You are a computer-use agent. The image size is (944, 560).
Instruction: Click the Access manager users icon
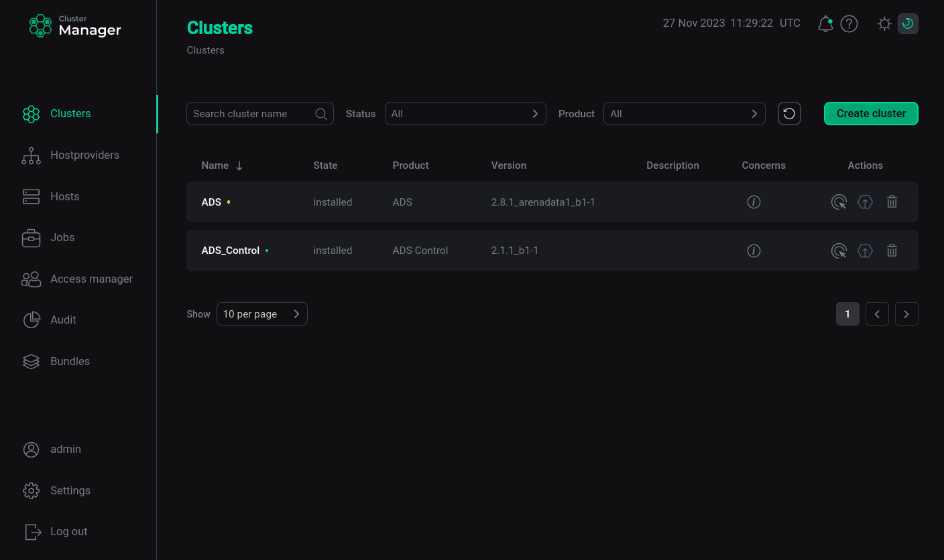tap(31, 279)
